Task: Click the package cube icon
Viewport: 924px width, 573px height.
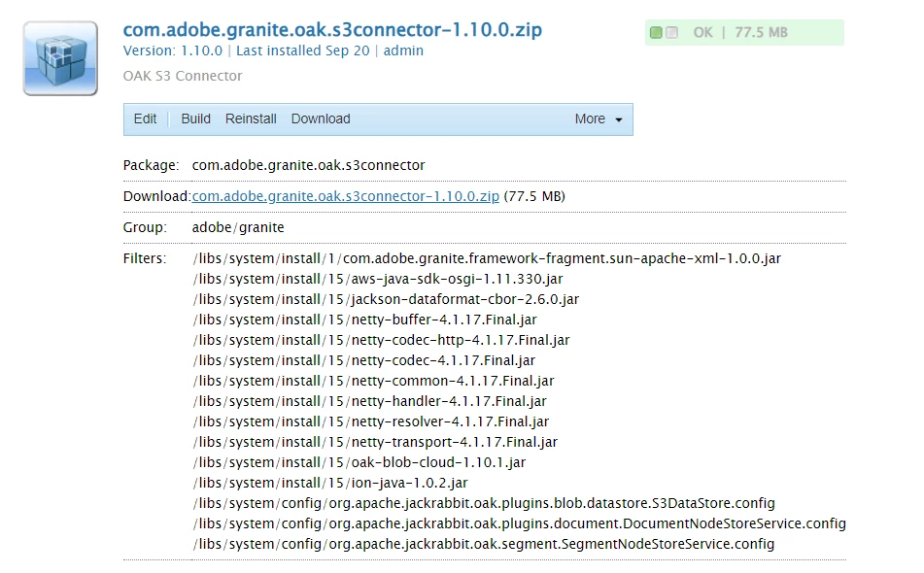Action: [60, 58]
